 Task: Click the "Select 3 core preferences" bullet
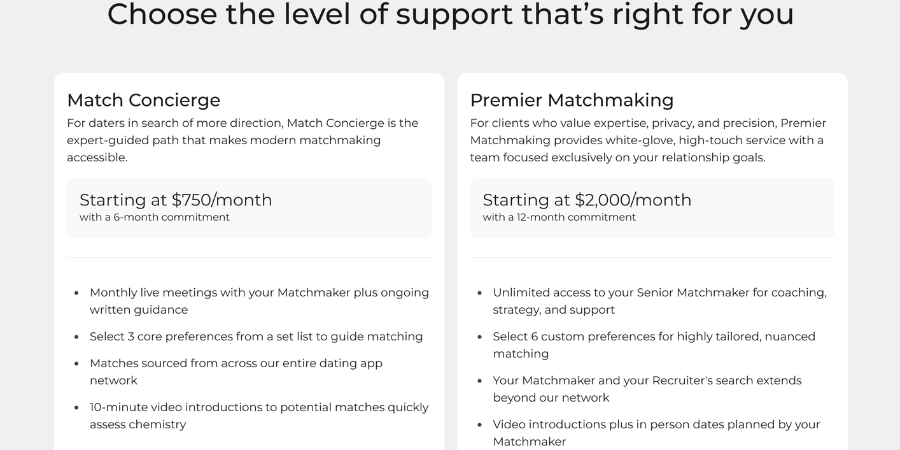coord(256,336)
